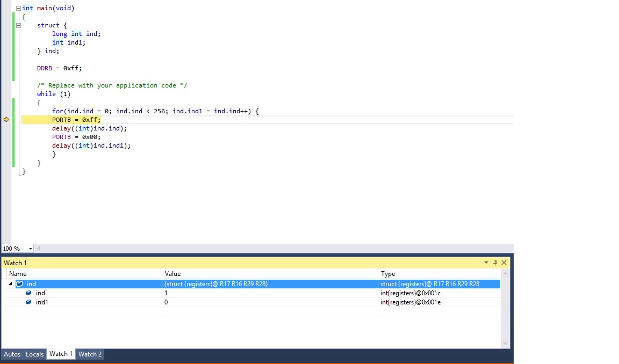Switch to the Watch 2 tab

(x=90, y=354)
